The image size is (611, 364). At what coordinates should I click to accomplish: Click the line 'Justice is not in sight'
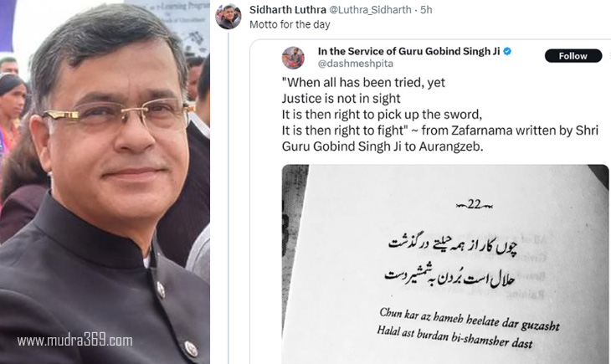tap(341, 99)
